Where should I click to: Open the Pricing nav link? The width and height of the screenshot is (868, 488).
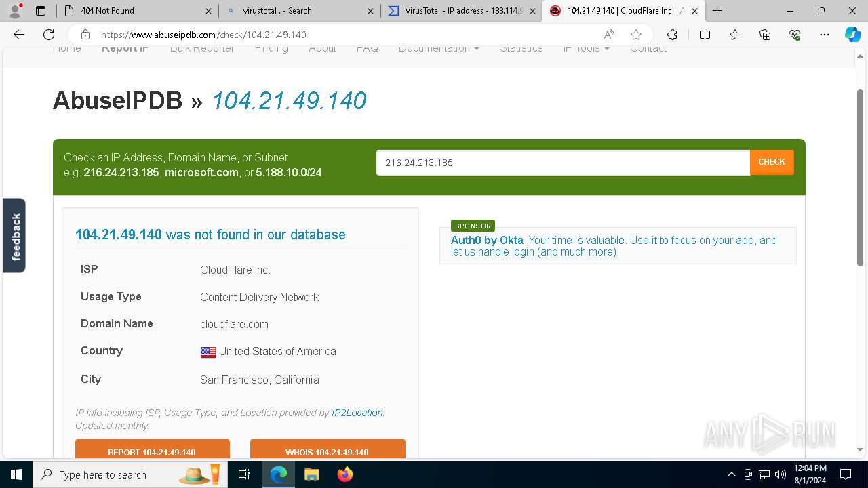(271, 49)
